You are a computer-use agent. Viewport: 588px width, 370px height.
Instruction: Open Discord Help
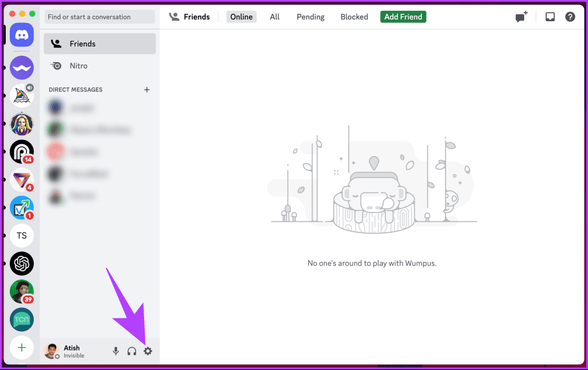click(x=570, y=17)
